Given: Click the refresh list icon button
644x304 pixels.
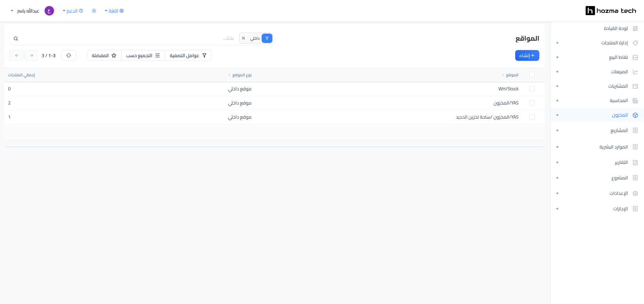Looking at the screenshot, I should 69,55.
